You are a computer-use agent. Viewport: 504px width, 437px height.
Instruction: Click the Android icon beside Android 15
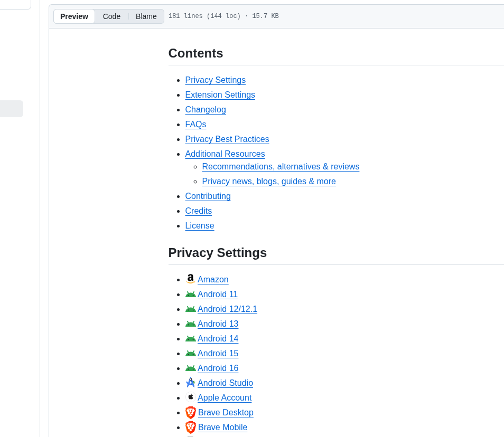coord(191,353)
